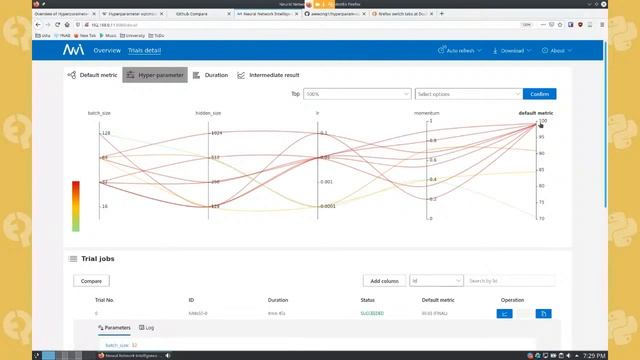Open the Id filter dropdown
The width and height of the screenshot is (640, 360).
click(x=436, y=281)
